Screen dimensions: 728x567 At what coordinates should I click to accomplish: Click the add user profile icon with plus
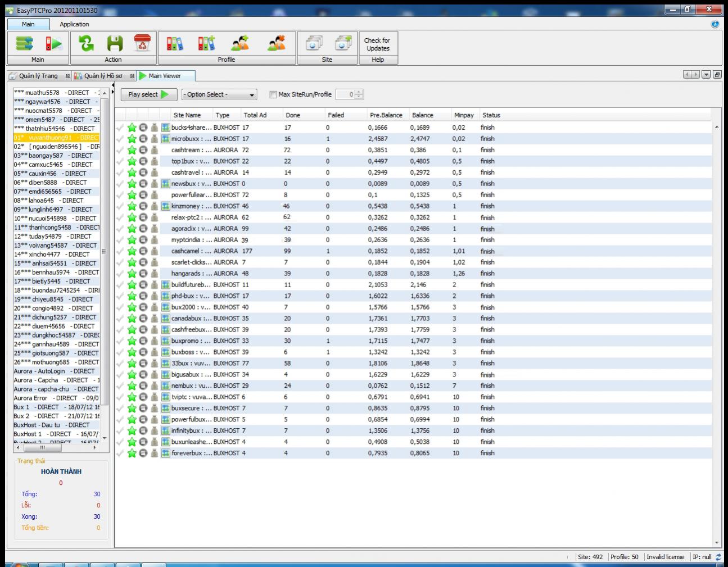click(240, 44)
